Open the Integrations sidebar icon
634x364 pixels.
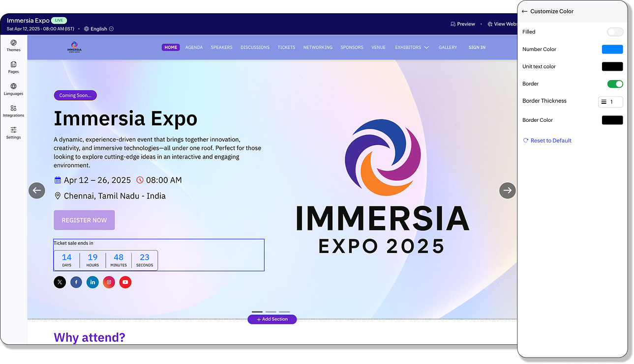coord(13,108)
